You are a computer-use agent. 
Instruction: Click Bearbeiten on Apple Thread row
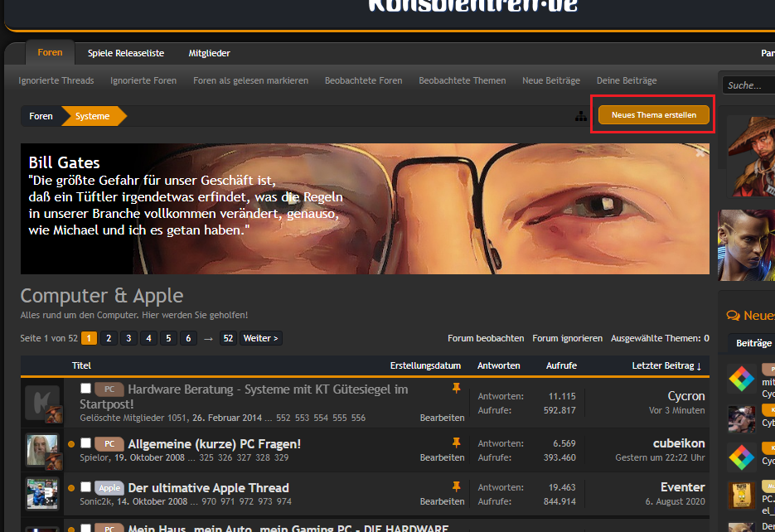442,502
